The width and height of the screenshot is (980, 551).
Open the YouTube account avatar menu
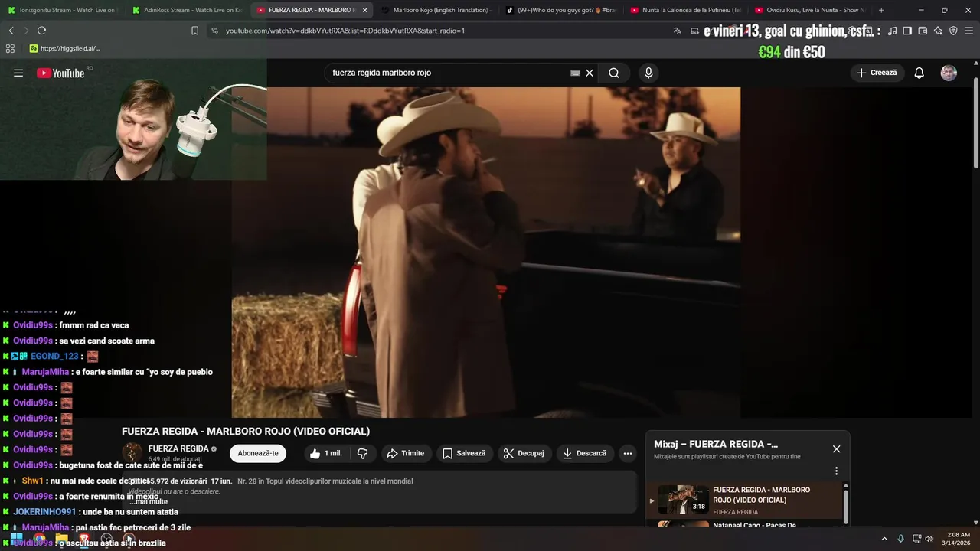click(x=949, y=73)
